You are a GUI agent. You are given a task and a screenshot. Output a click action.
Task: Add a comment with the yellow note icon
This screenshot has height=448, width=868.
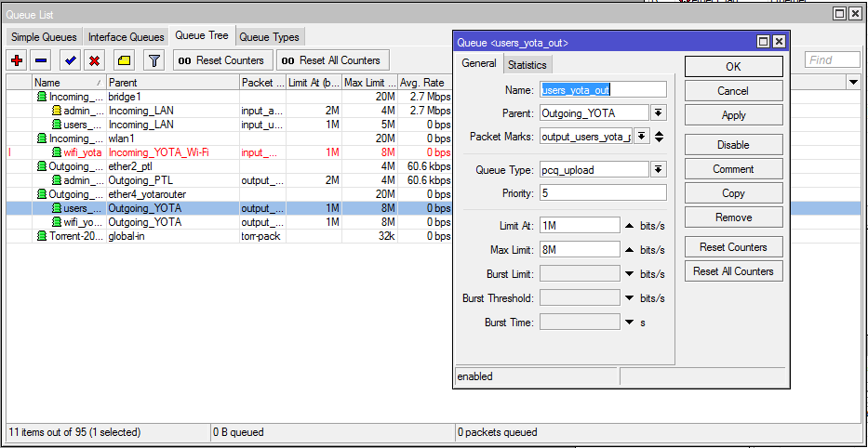tap(125, 60)
